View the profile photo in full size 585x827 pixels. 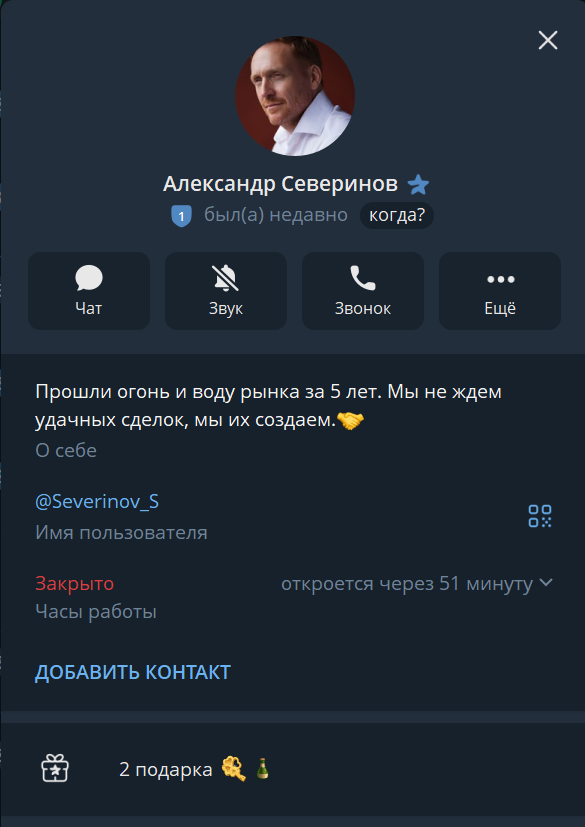[x=295, y=95]
